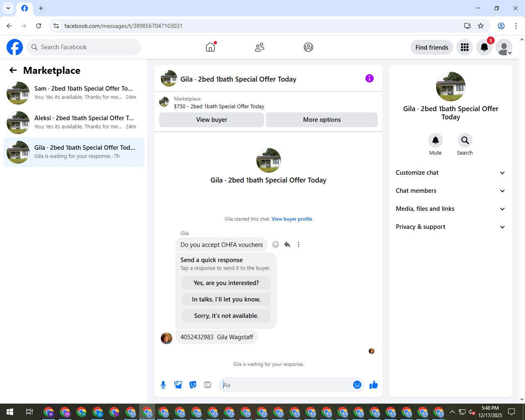
Task: Click the View buyer button
Action: [212, 120]
